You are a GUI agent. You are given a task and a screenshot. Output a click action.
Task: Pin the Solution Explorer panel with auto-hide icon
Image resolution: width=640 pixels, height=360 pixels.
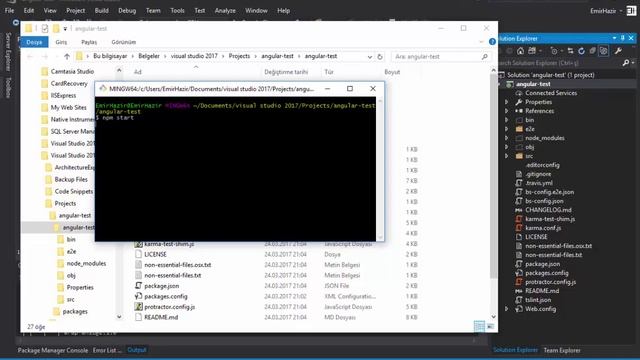point(622,38)
